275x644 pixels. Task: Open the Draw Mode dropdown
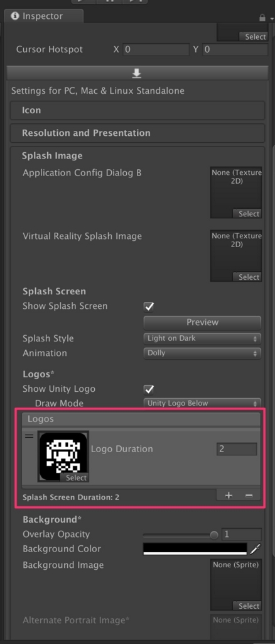point(202,403)
